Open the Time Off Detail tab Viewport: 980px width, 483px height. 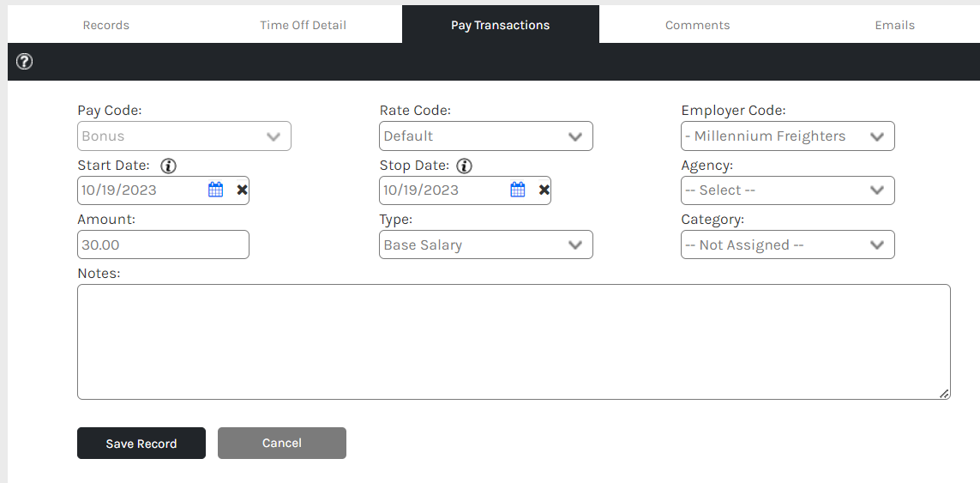click(x=304, y=25)
